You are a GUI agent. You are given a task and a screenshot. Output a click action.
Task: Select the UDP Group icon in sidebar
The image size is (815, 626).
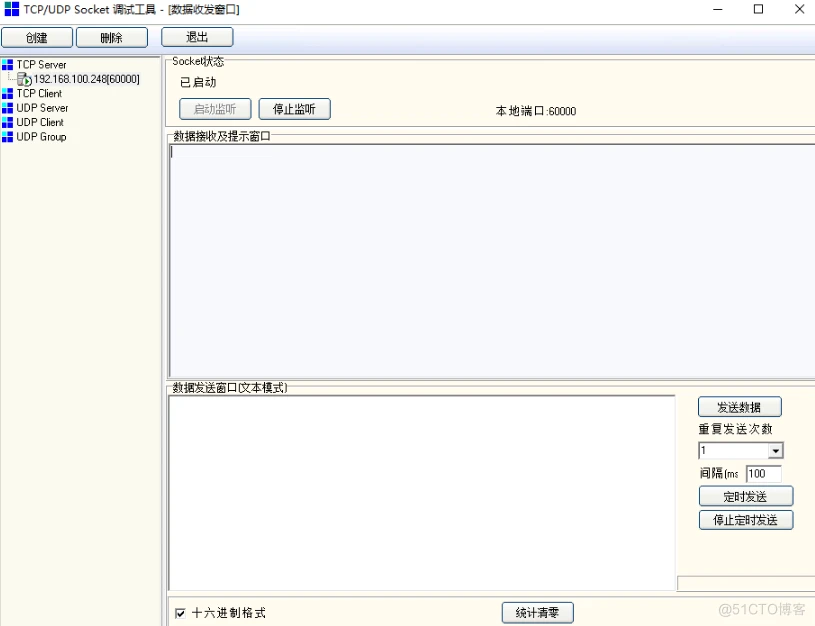(x=8, y=137)
